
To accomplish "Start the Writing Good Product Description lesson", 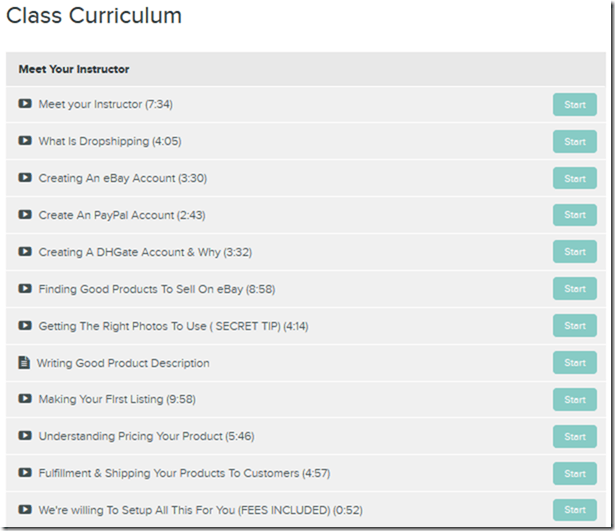I will pos(574,363).
